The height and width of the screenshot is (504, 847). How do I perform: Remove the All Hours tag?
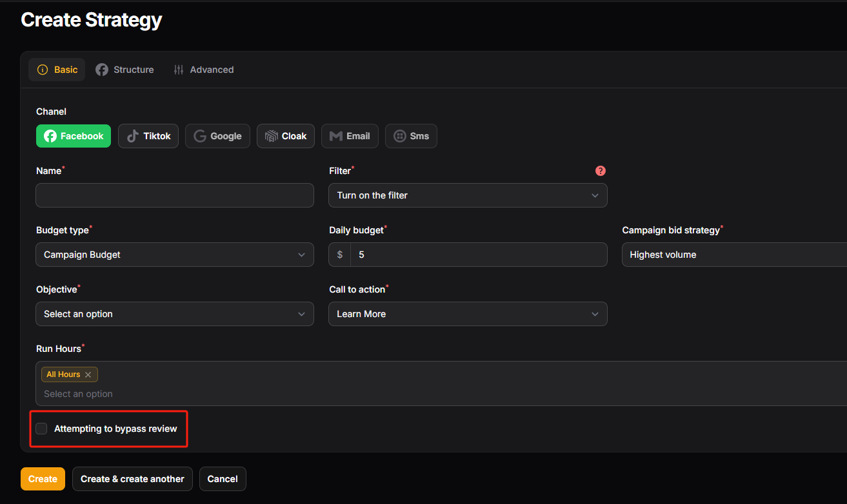[x=88, y=374]
